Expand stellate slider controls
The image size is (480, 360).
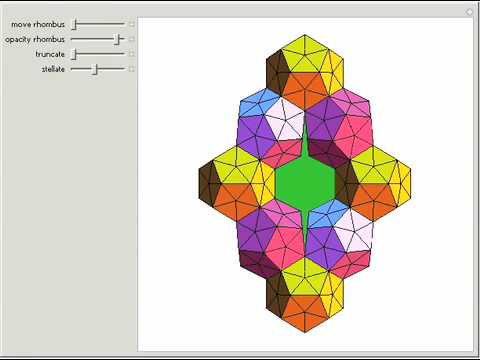pos(132,69)
